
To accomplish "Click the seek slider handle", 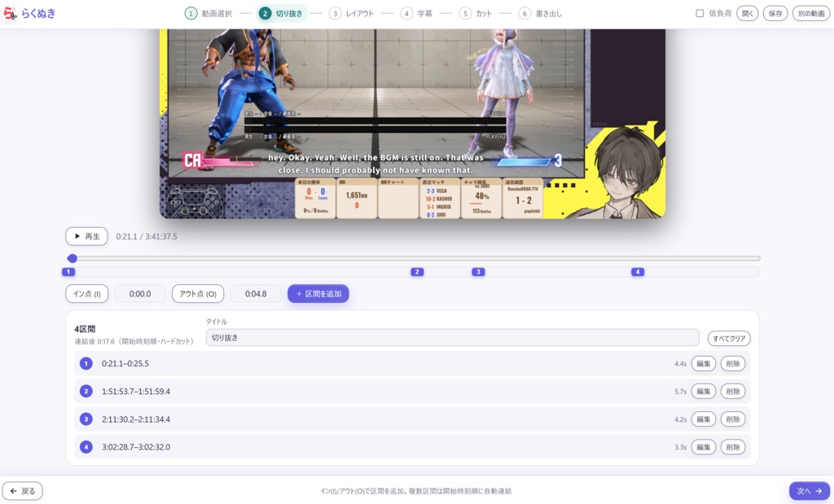I will pos(72,258).
